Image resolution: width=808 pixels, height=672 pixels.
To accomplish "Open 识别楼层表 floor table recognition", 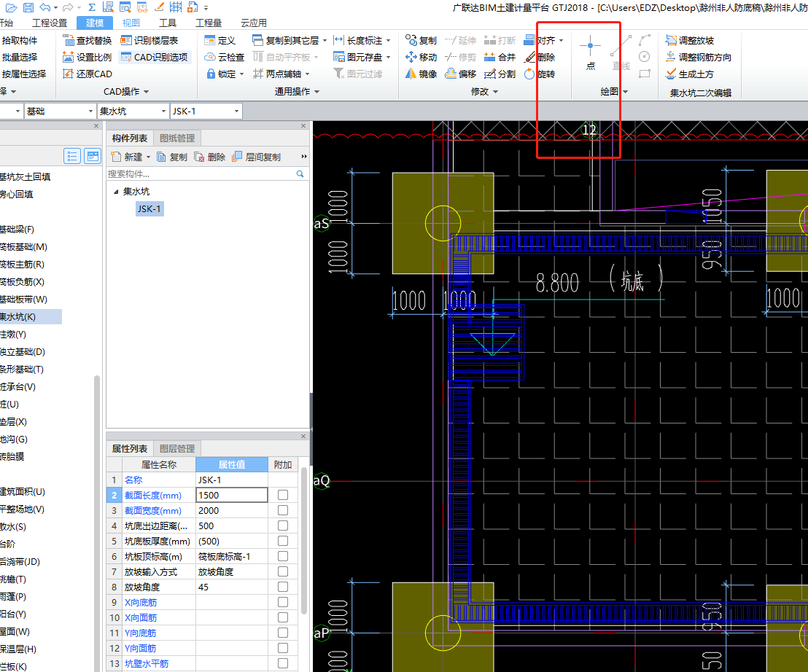I will pyautogui.click(x=149, y=40).
